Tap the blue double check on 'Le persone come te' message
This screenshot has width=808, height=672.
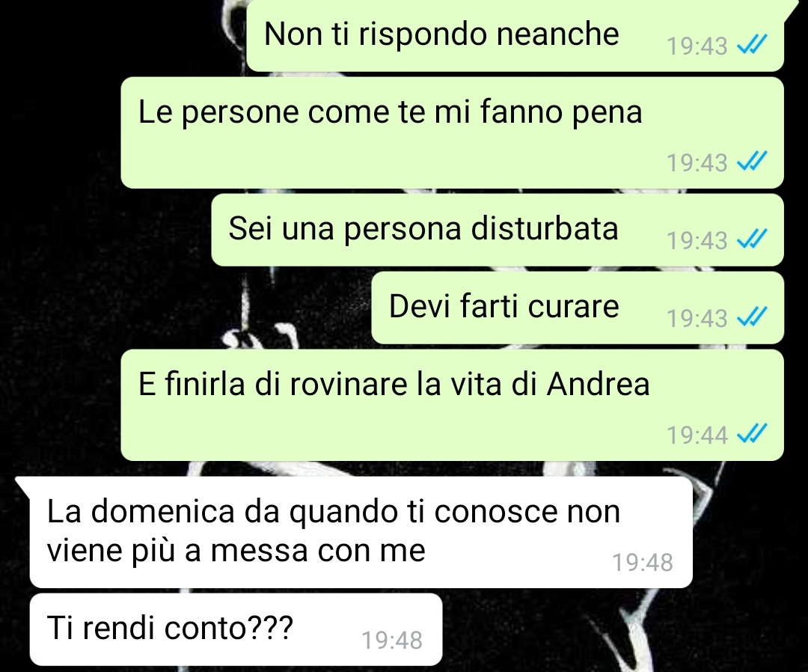pos(753,162)
